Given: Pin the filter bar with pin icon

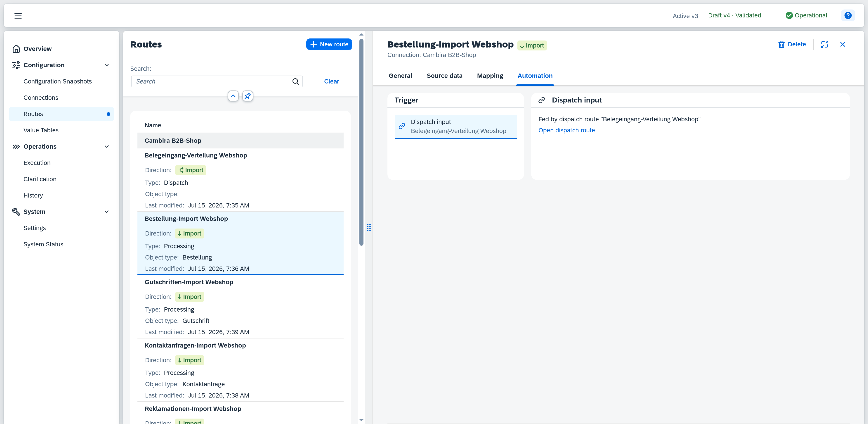Looking at the screenshot, I should [x=248, y=96].
